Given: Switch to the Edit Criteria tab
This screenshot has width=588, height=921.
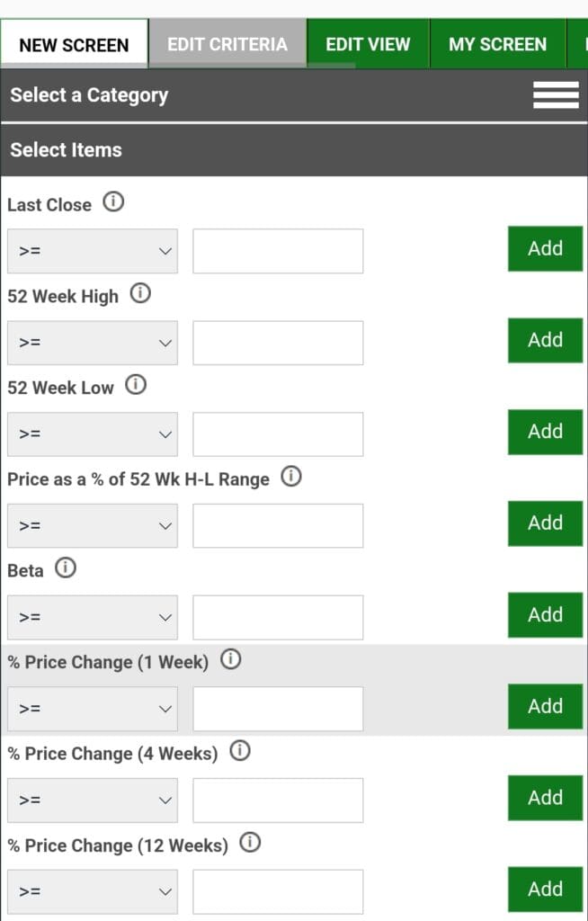Looking at the screenshot, I should pyautogui.click(x=227, y=44).
